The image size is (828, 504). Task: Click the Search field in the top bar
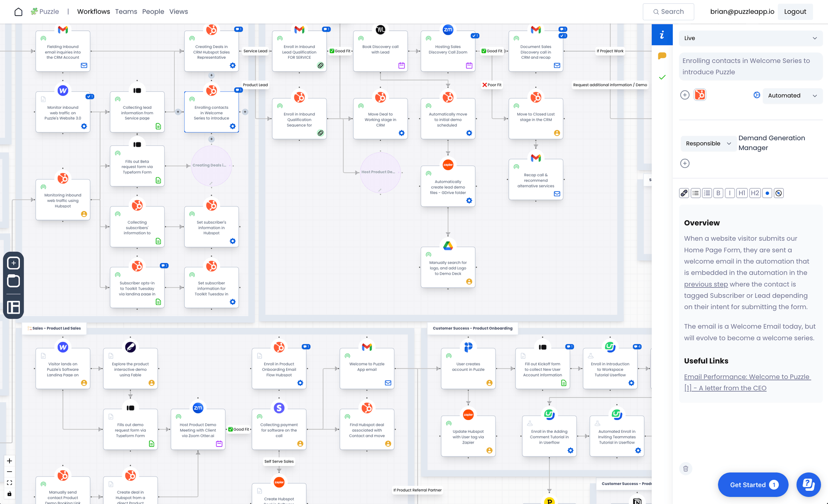point(668,12)
